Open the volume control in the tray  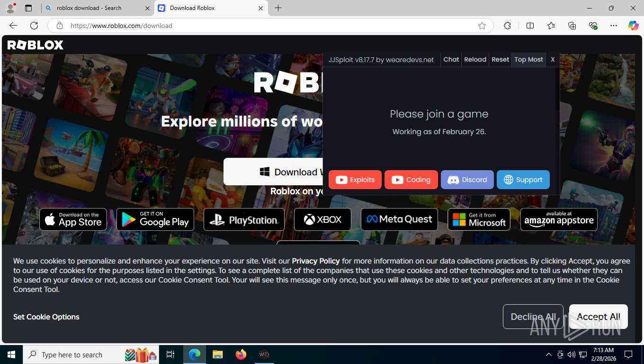click(572, 355)
